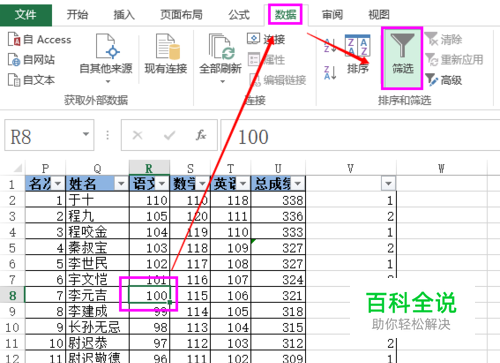Click the total score cell 338

(278, 200)
